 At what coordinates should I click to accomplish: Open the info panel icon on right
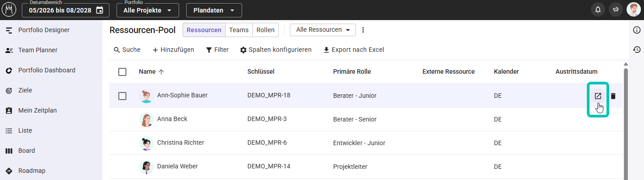point(637,30)
